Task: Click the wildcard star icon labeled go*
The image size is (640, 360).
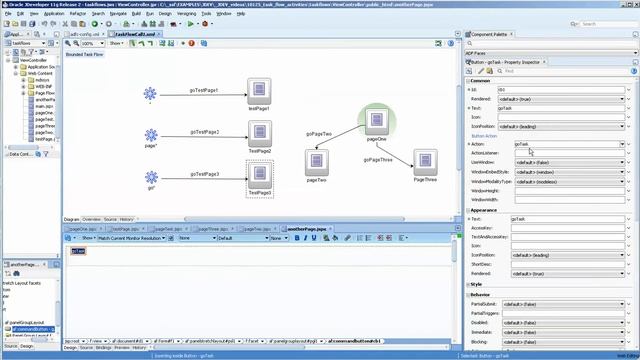Action: (151, 177)
